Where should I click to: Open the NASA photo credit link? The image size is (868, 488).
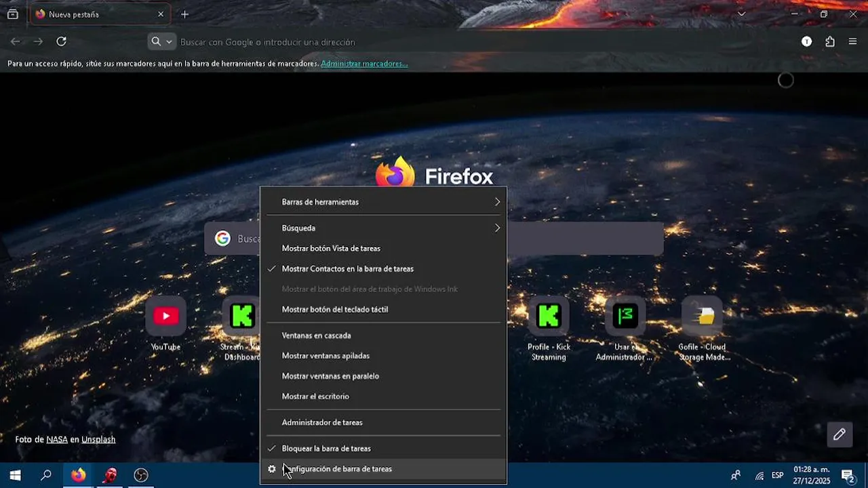point(57,439)
